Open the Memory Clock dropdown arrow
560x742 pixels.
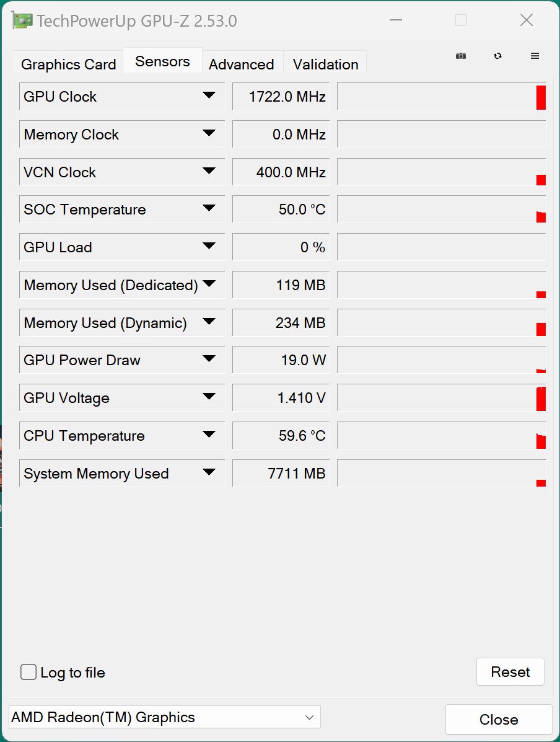click(209, 134)
